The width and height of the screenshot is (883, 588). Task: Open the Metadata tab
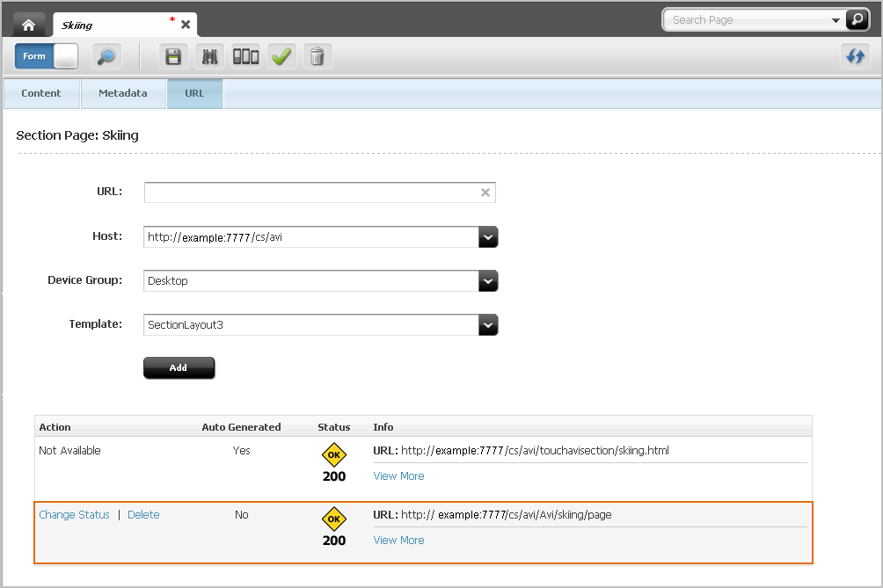pos(123,93)
